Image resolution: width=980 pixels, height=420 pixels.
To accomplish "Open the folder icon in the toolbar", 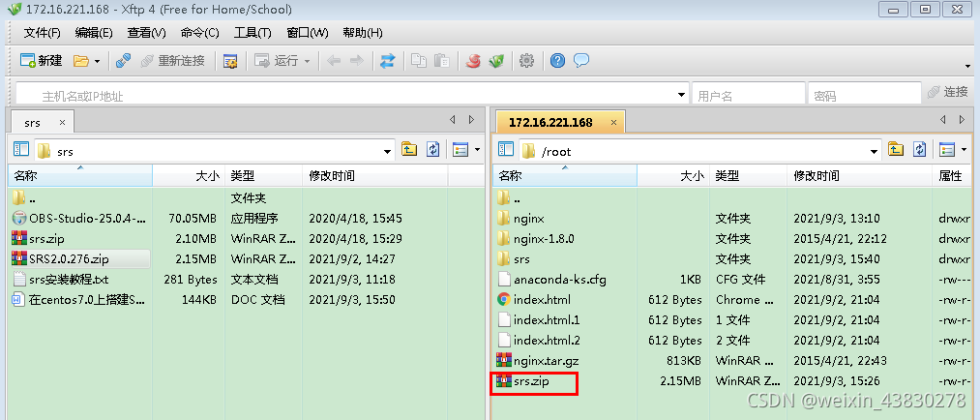I will tap(80, 61).
